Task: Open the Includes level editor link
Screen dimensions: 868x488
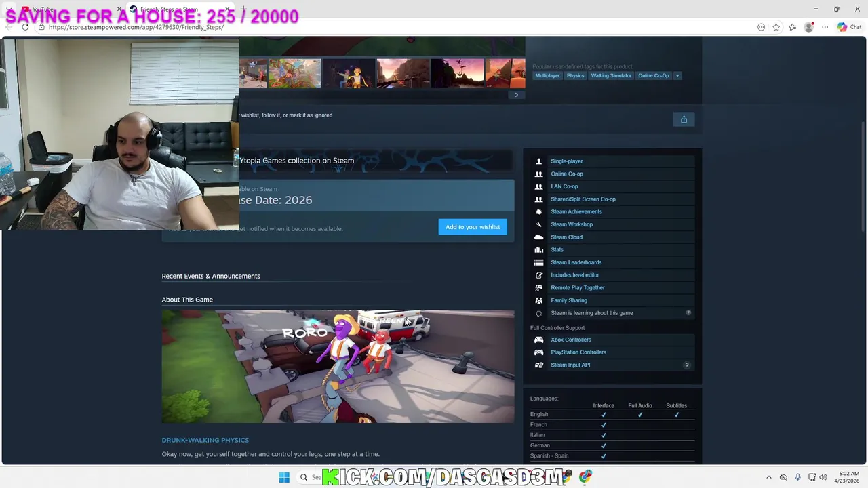Action: (x=575, y=275)
